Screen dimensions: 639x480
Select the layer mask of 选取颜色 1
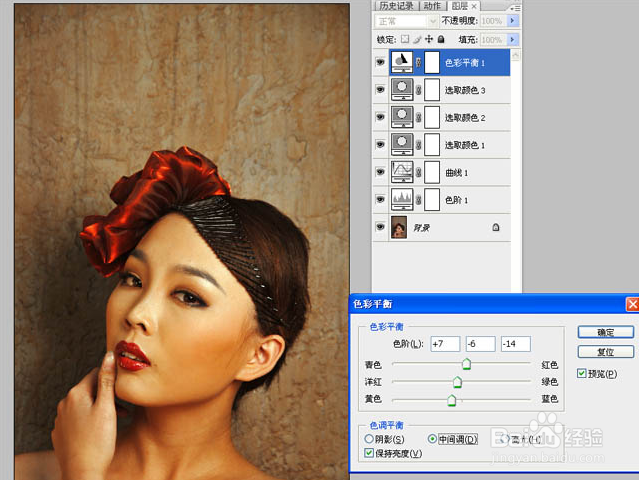[x=432, y=144]
